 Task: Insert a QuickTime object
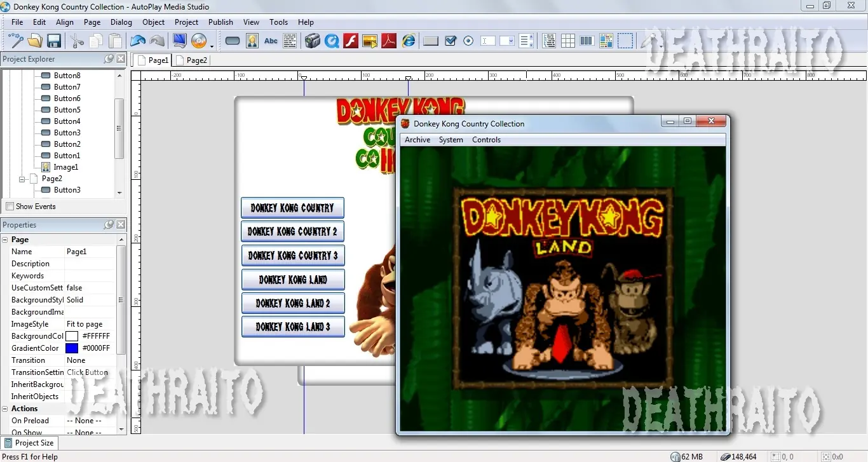tap(331, 41)
